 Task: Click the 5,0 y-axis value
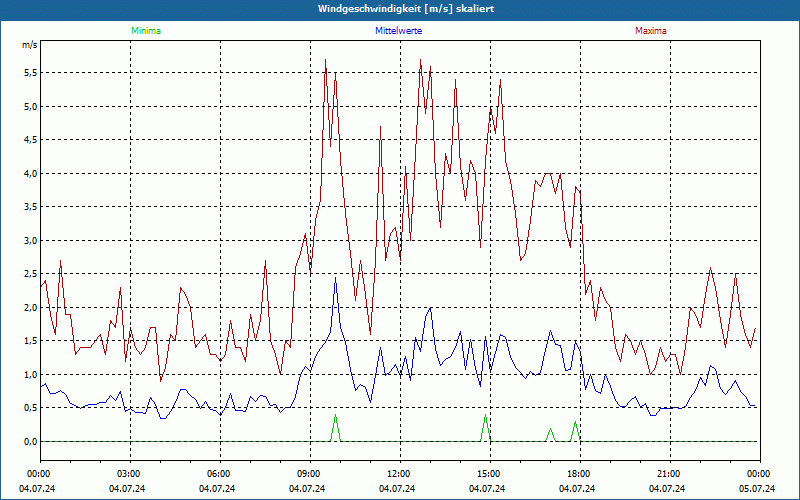31,107
